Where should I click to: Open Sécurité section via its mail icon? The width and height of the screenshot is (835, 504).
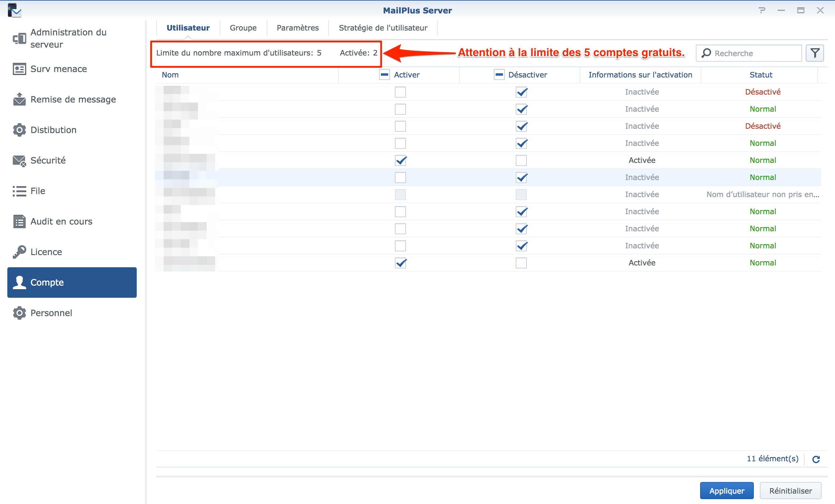click(x=19, y=160)
